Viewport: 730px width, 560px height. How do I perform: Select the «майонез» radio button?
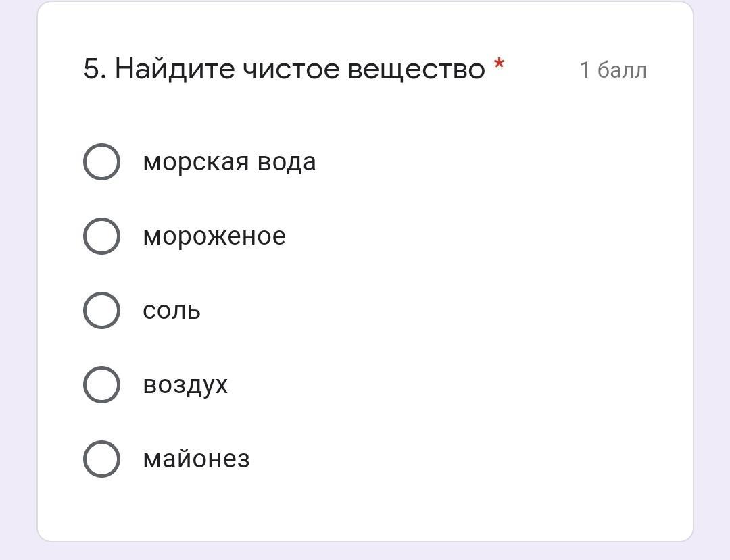pyautogui.click(x=101, y=459)
